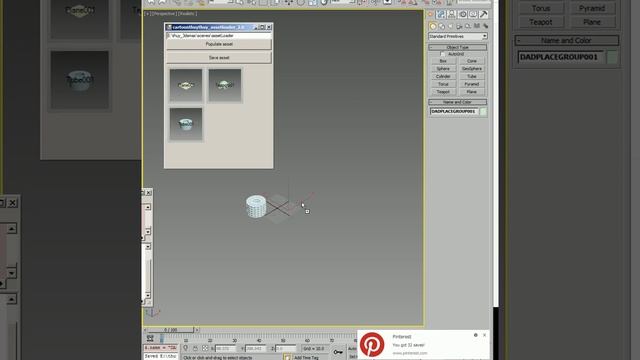640x360 pixels.
Task: Select the Geometry category icon
Action: (433, 26)
